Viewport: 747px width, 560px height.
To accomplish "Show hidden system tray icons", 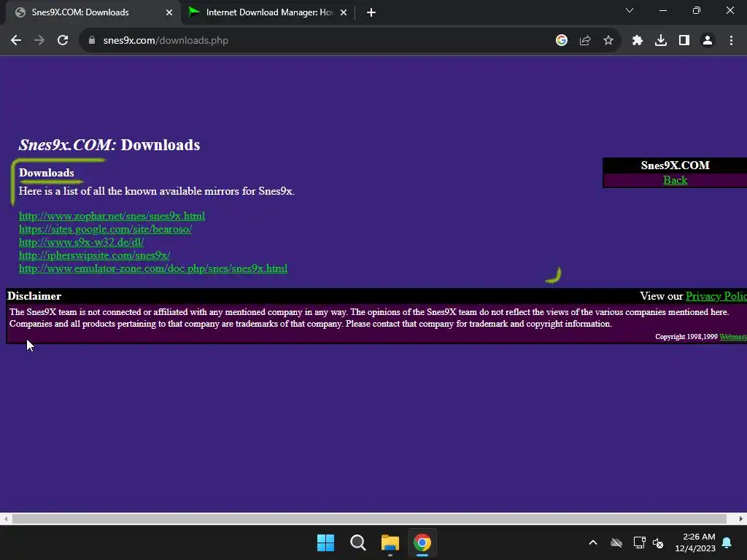I will (593, 542).
